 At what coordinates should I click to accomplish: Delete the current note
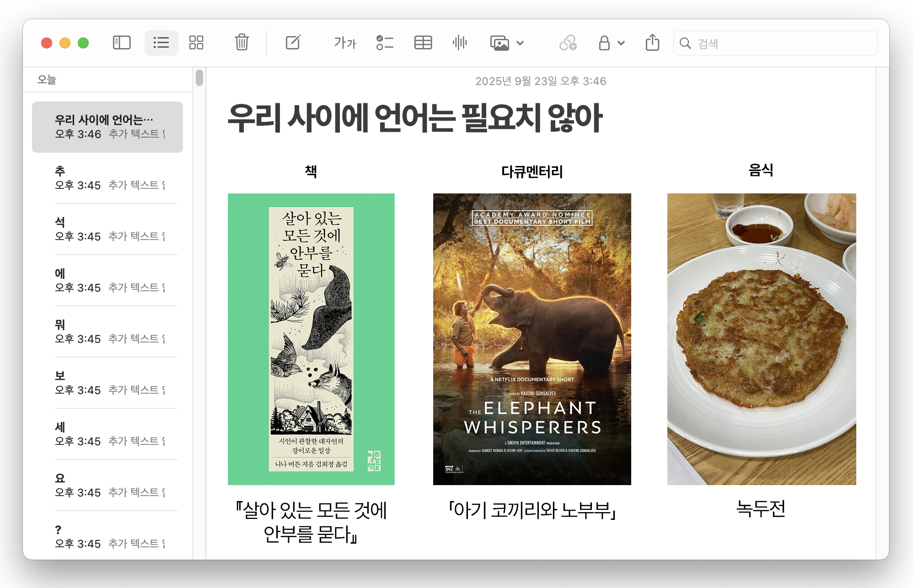(x=242, y=43)
